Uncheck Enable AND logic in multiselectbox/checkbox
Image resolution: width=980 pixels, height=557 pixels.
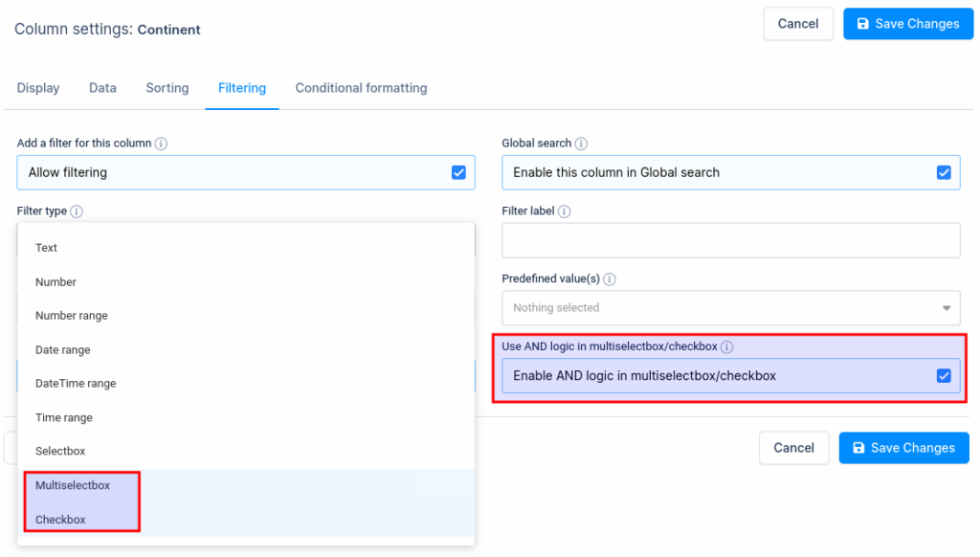pos(943,375)
